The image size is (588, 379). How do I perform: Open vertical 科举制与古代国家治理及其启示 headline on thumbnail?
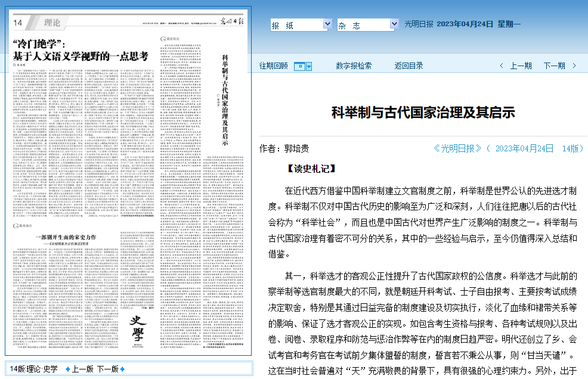(225, 100)
